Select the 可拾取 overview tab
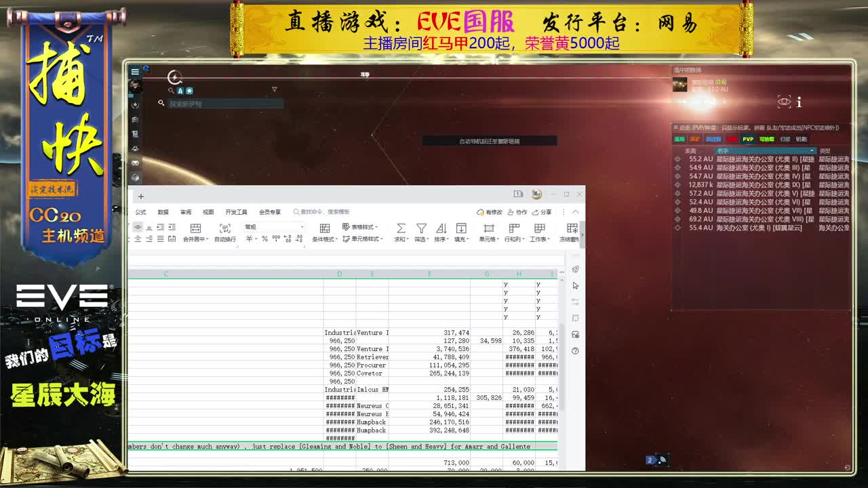This screenshot has width=868, height=488. pyautogui.click(x=766, y=139)
